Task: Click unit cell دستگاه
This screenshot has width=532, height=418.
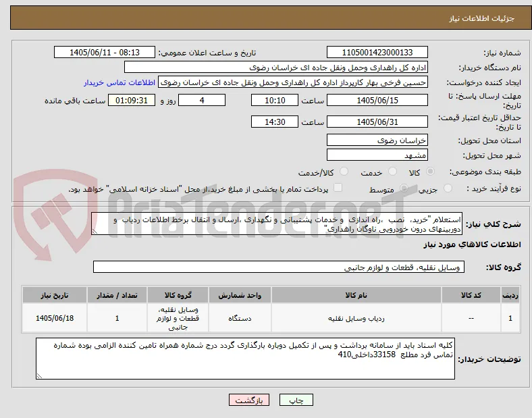Action: click(240, 318)
